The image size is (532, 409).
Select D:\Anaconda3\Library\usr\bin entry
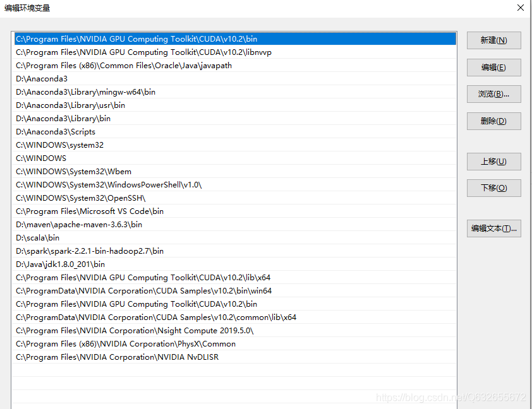(235, 105)
